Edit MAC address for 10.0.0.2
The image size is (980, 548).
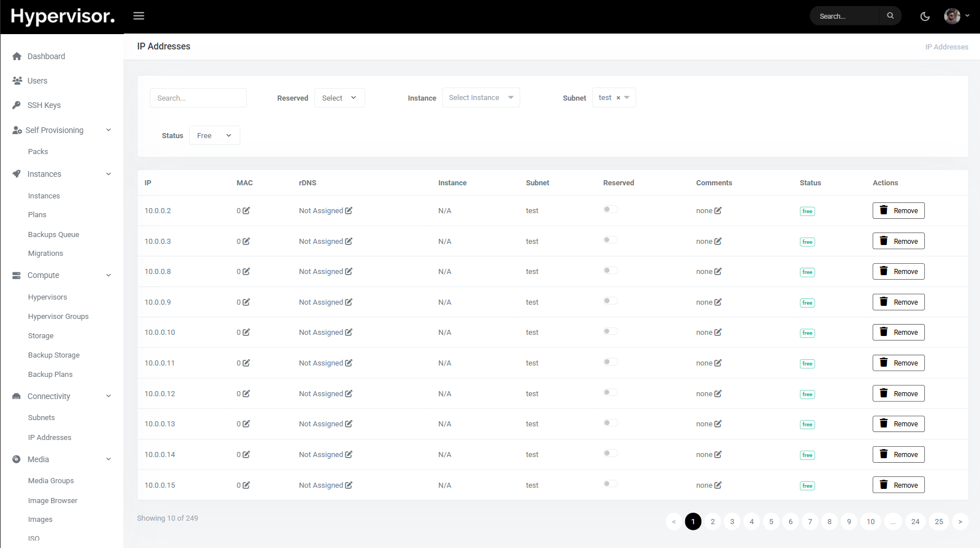[x=247, y=211]
